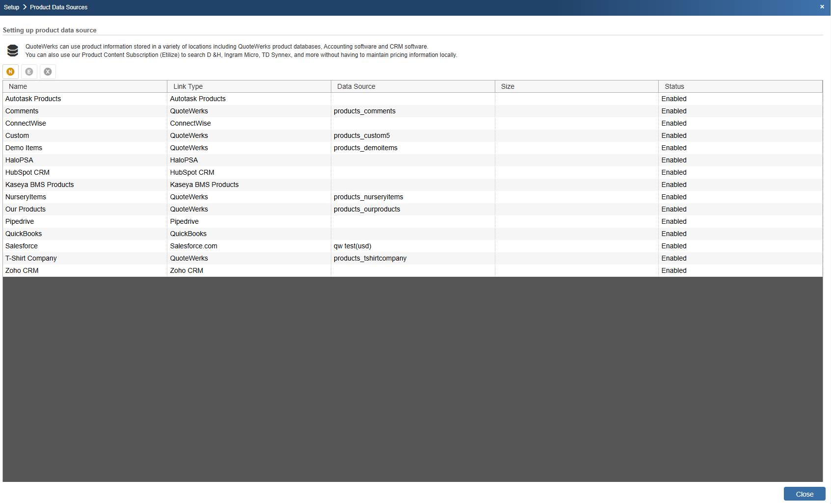
Task: Click products_nurseryitems data source cell
Action: (368, 197)
